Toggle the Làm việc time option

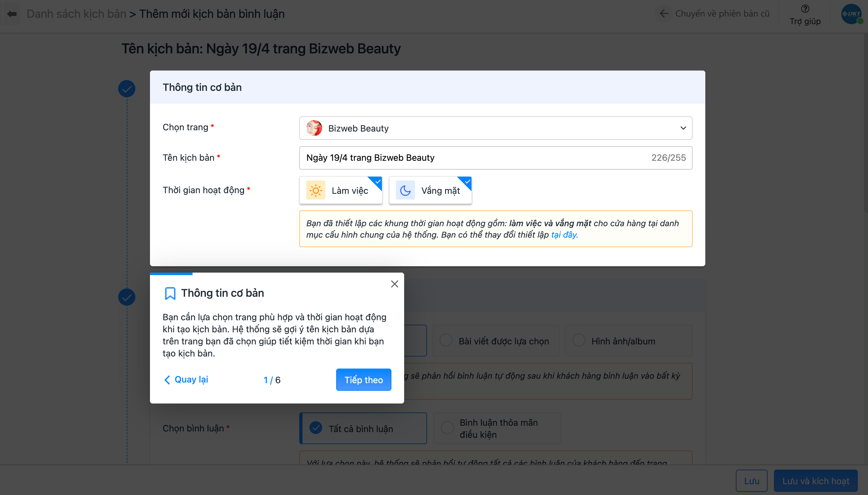click(x=350, y=191)
